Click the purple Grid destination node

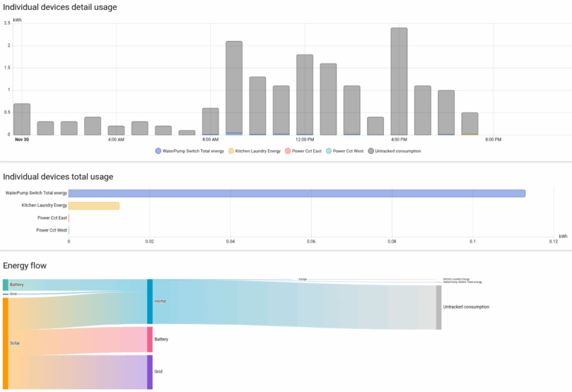pyautogui.click(x=149, y=371)
